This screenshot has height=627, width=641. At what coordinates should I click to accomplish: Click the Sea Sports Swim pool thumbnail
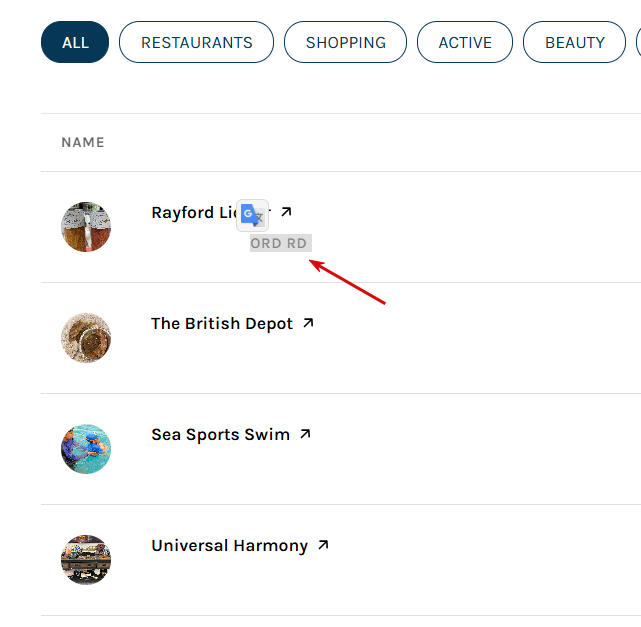(x=86, y=449)
